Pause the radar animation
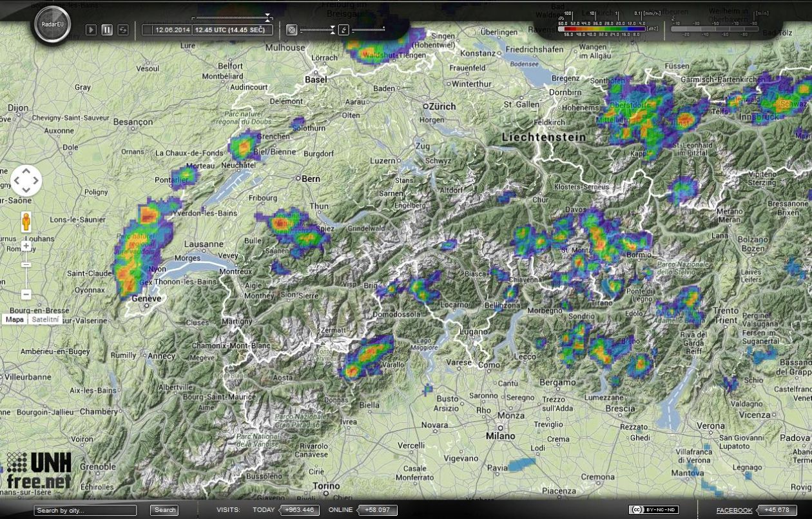Screen dimensions: 812x519 click(107, 30)
